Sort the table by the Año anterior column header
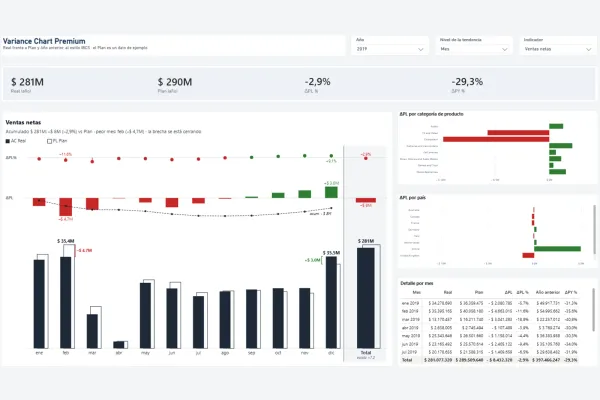Screen dimensions: 600x400 (548, 292)
